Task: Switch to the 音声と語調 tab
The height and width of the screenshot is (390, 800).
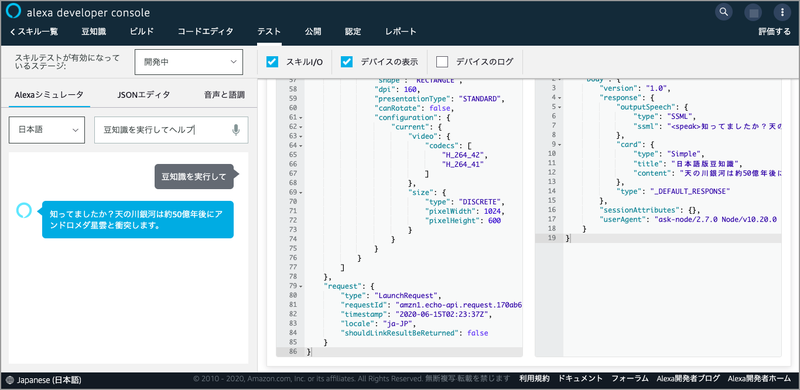Action: (x=224, y=94)
